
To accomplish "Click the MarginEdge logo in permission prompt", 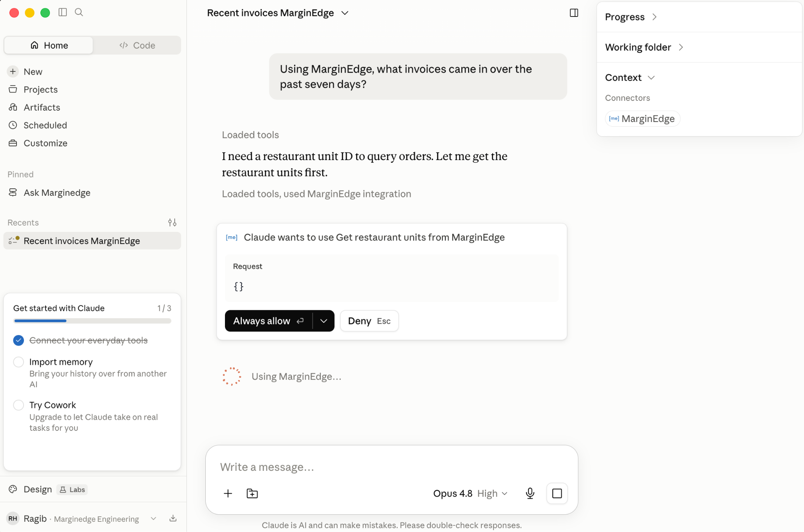I will (232, 237).
